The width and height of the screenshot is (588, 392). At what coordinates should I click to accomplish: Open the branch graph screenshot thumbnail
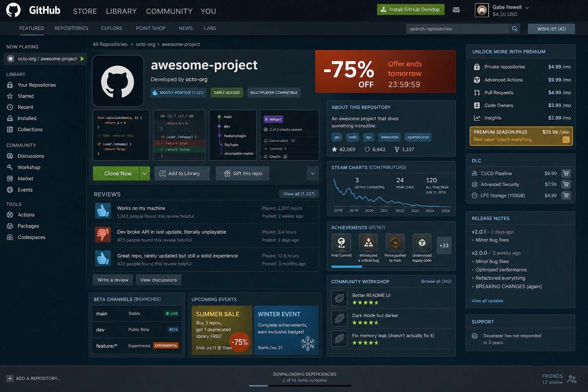(x=233, y=135)
